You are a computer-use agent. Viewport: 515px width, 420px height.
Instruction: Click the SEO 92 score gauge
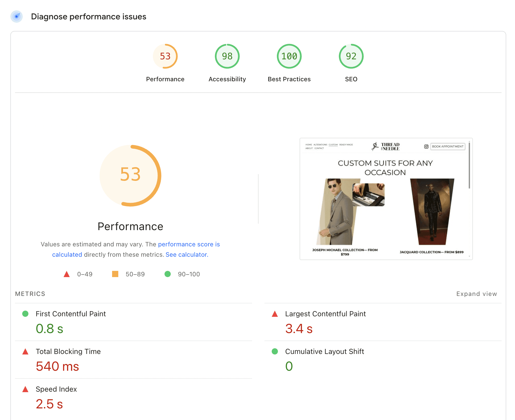(351, 56)
